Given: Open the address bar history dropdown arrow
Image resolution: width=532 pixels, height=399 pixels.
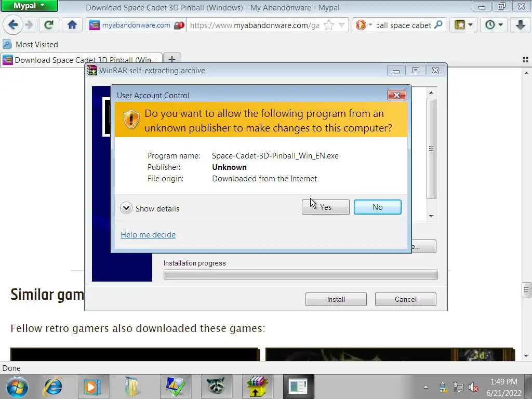Looking at the screenshot, I should pyautogui.click(x=342, y=25).
